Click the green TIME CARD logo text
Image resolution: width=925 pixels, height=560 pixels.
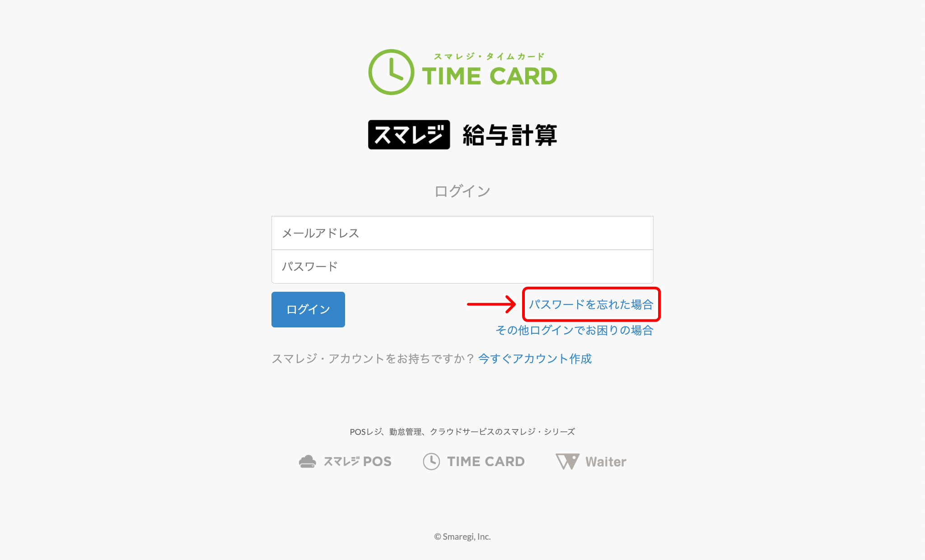[490, 76]
